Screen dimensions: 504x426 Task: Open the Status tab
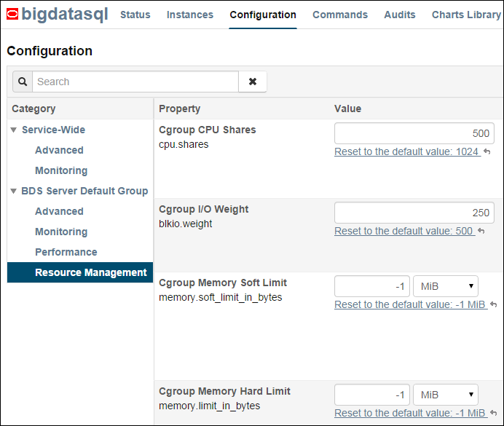pyautogui.click(x=135, y=15)
